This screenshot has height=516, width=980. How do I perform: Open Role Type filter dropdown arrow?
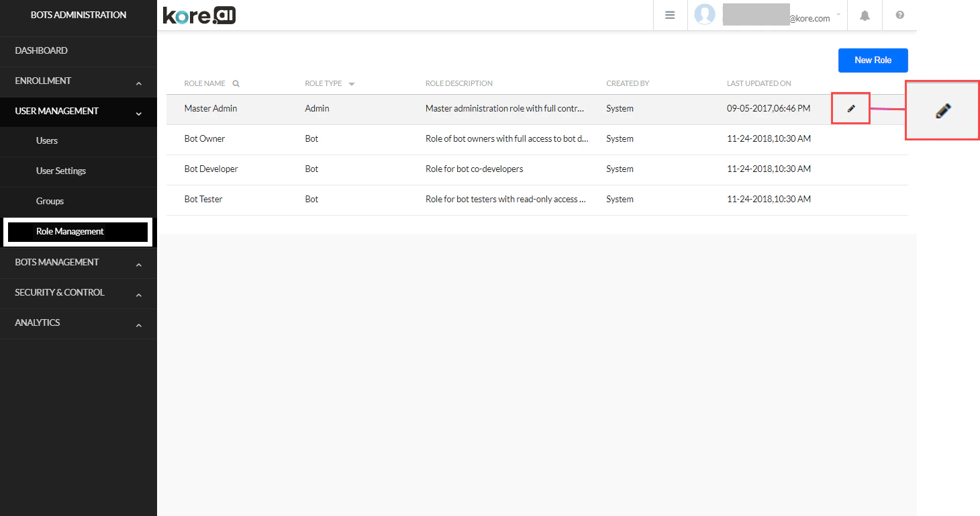(x=352, y=84)
